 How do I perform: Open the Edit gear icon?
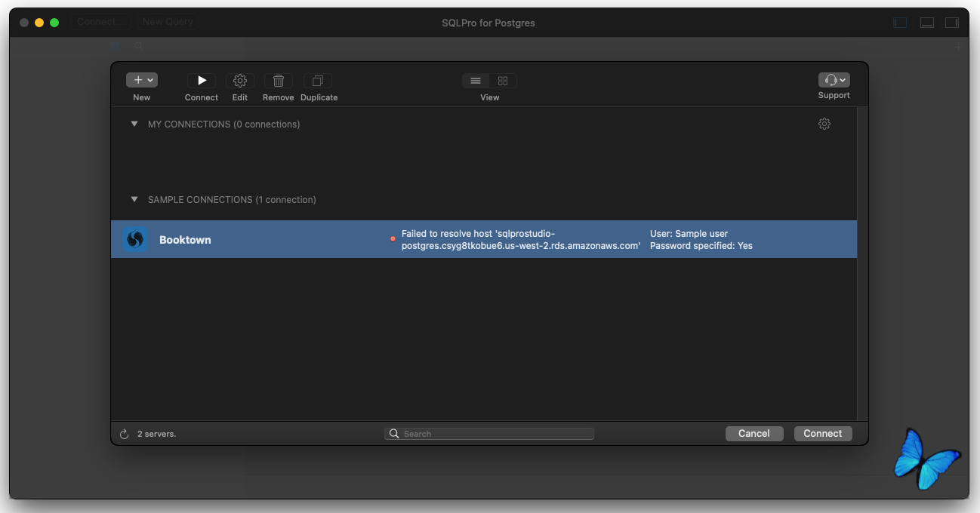tap(240, 81)
